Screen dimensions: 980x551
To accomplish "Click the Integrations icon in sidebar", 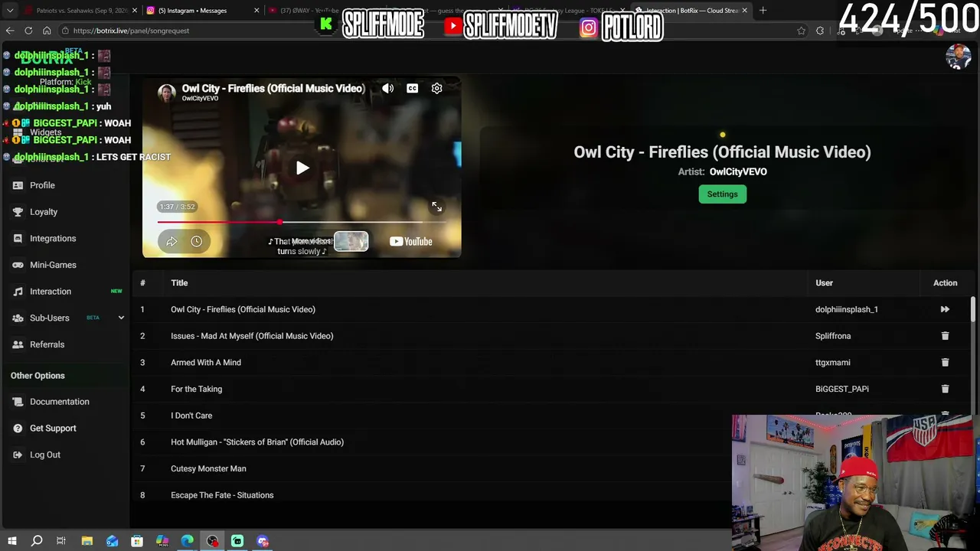I will pyautogui.click(x=18, y=239).
